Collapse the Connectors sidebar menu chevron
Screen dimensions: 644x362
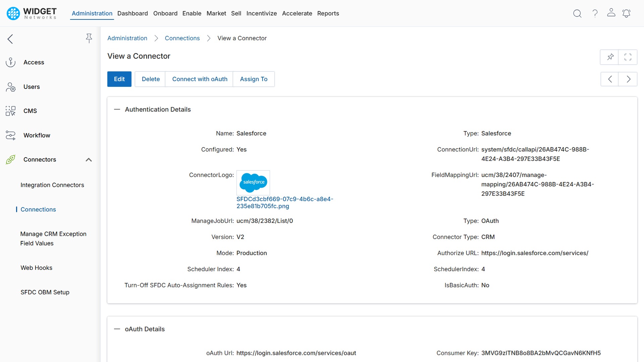click(89, 160)
